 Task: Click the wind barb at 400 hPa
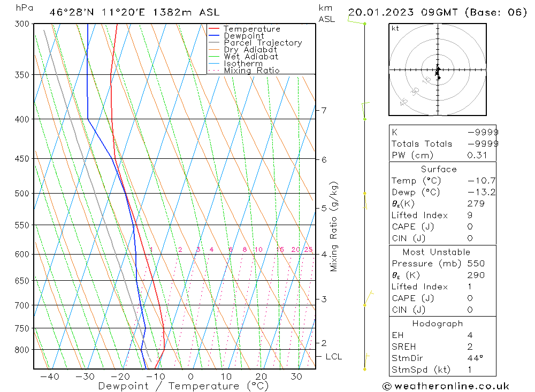365,110
